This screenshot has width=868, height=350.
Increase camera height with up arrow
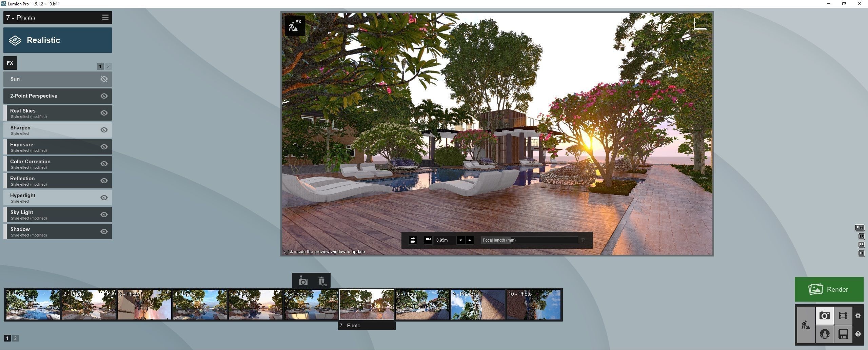click(470, 240)
